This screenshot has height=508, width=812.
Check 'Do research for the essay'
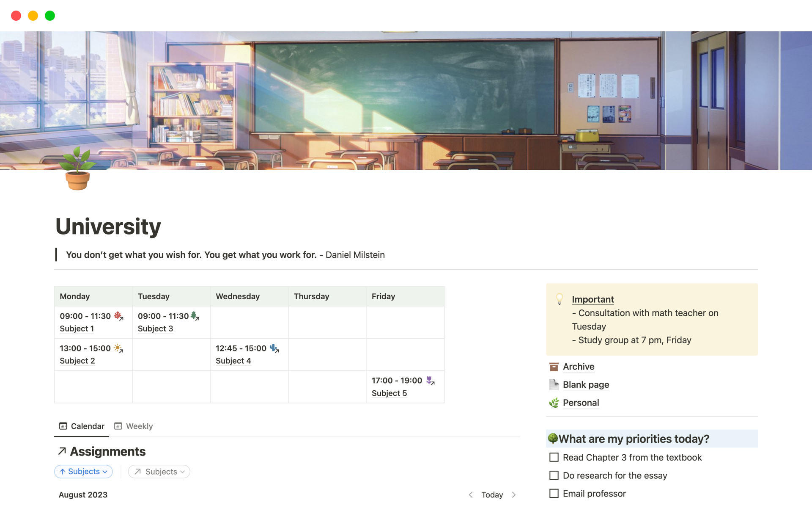point(554,475)
